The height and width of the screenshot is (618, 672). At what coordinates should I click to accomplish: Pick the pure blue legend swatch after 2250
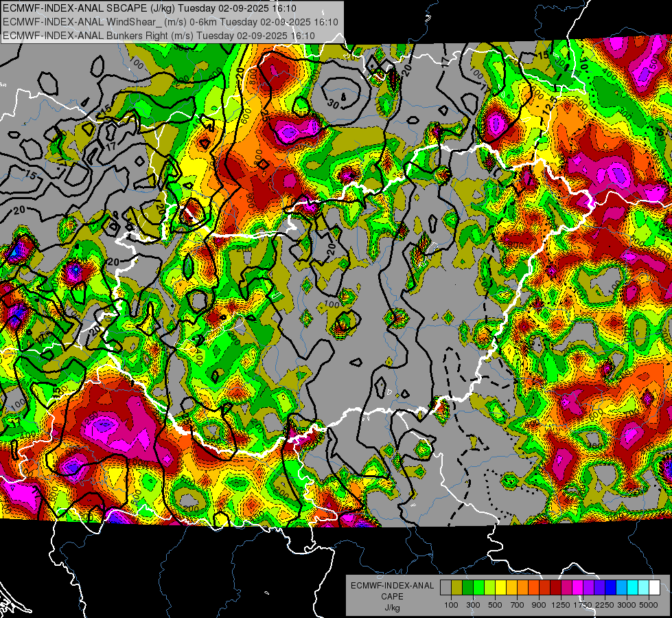tap(611, 587)
